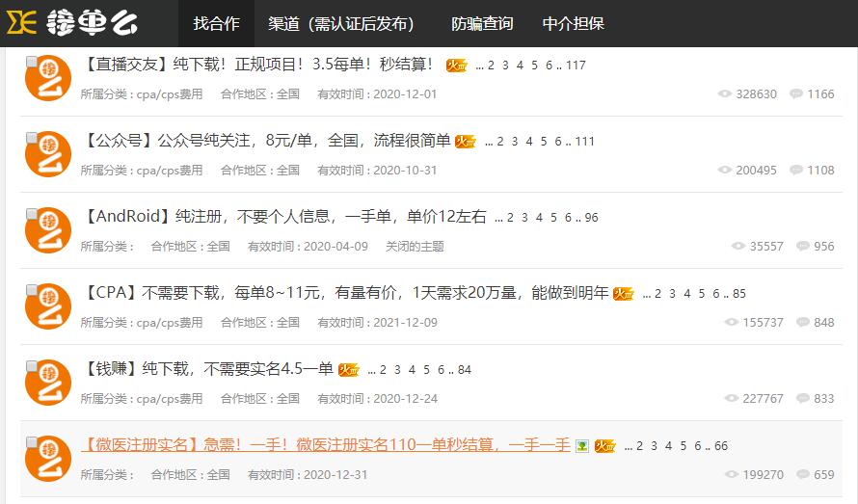The image size is (858, 504).
Task: Click the views eye icon showing 328630
Action: click(x=725, y=94)
